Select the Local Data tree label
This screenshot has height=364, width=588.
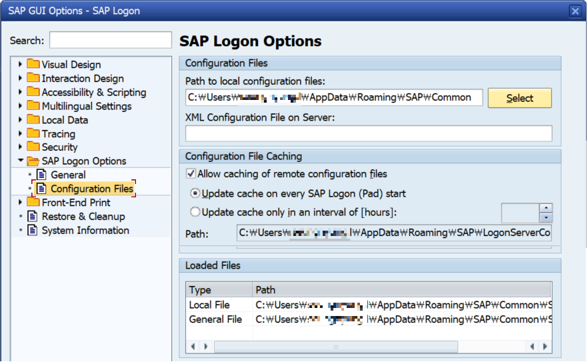pyautogui.click(x=65, y=120)
